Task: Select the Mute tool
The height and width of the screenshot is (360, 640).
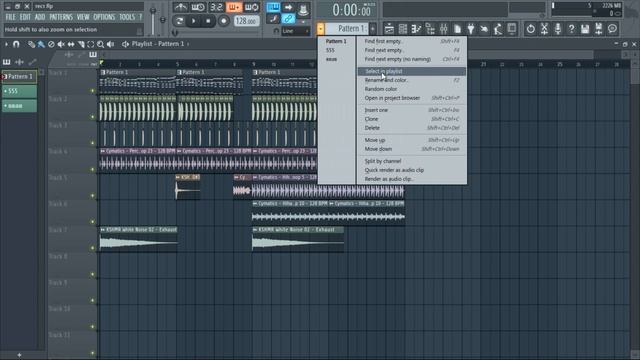Action: point(61,44)
